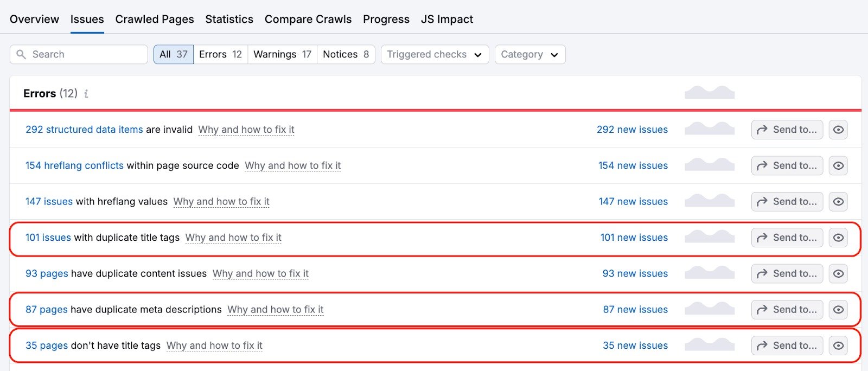Toggle eye icon on duplicate content issues row
The height and width of the screenshot is (371, 868).
(838, 273)
